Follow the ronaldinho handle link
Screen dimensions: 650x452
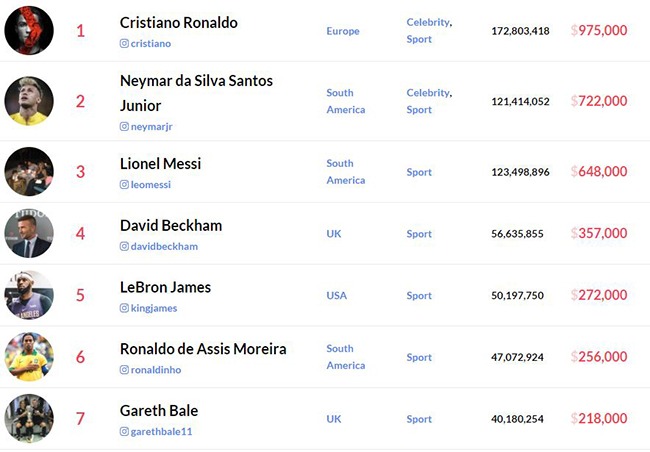coord(156,370)
